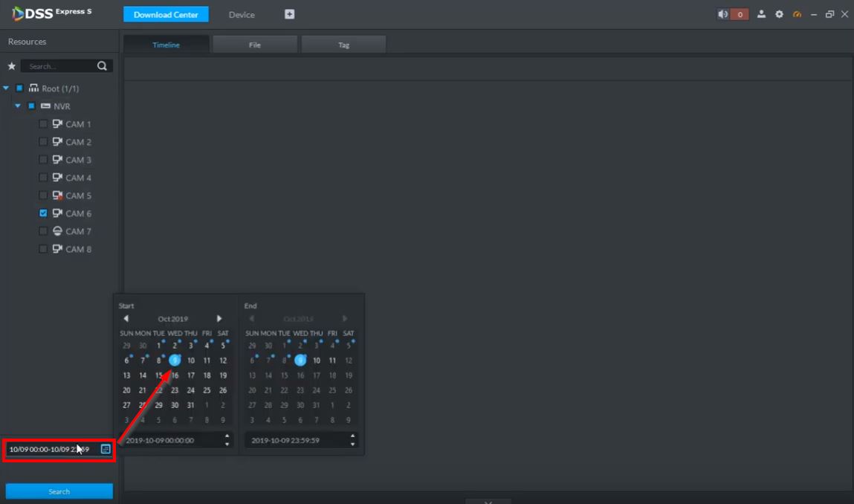
Task: Check the CAM 2 checkbox
Action: (43, 142)
